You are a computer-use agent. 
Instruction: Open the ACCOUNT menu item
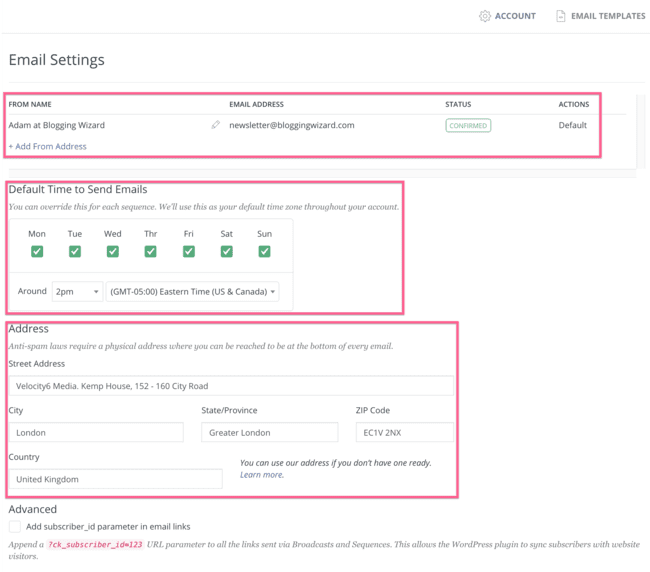[515, 16]
